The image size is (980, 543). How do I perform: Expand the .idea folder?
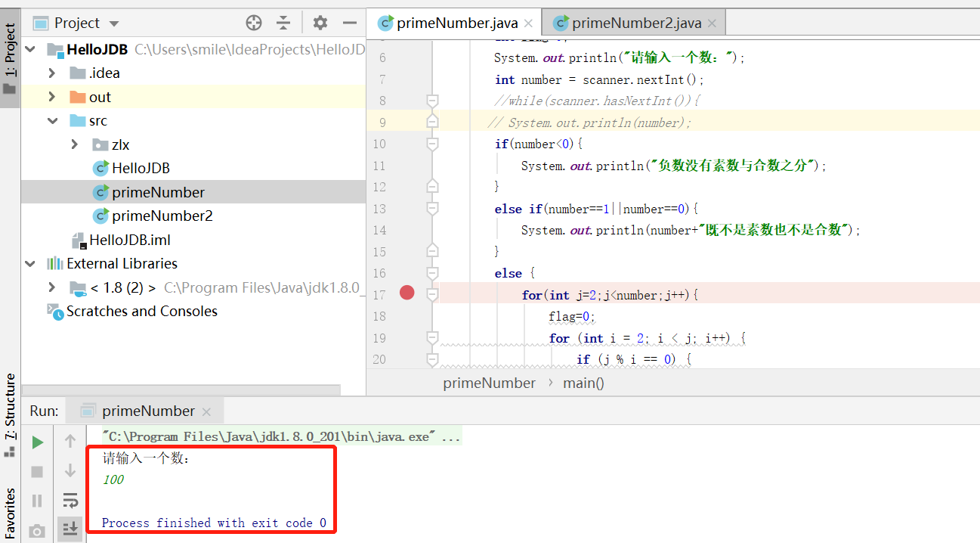click(x=51, y=73)
